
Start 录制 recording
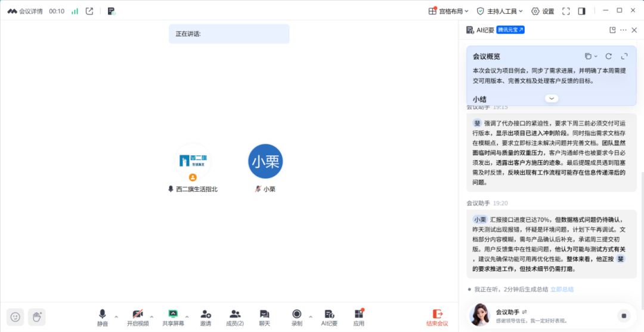point(297,318)
